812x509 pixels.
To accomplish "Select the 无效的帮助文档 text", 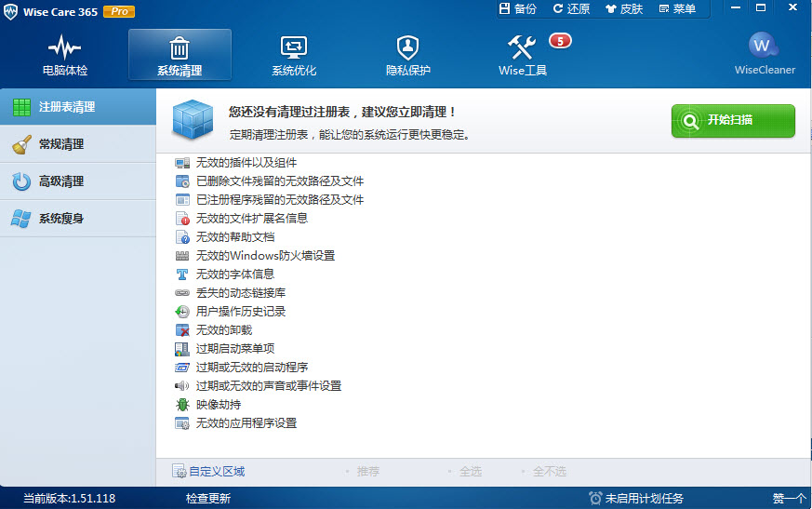I will tap(235, 237).
